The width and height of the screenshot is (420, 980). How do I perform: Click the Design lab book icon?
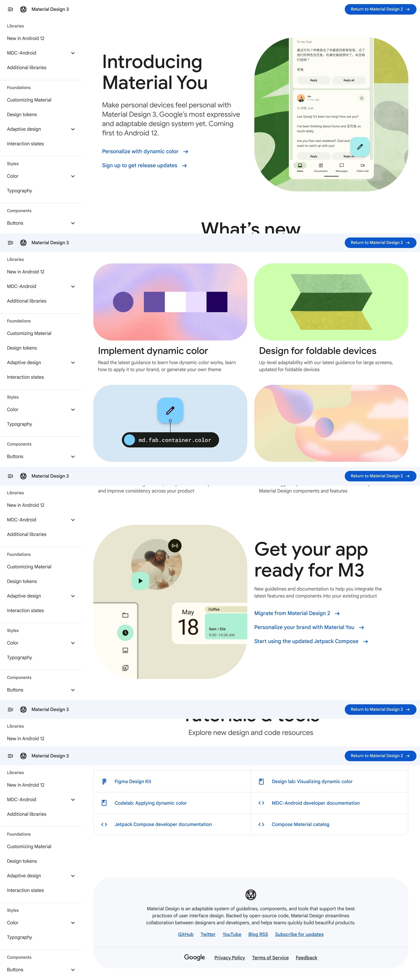(261, 781)
